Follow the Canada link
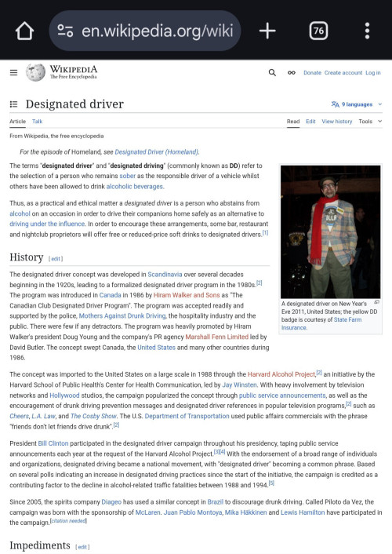Viewport: 392px width, 554px height. 111,295
